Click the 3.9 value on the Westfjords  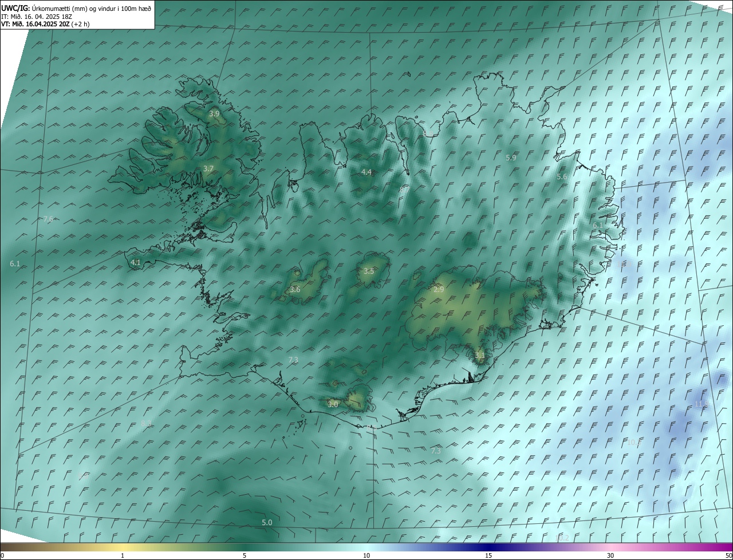coord(214,114)
